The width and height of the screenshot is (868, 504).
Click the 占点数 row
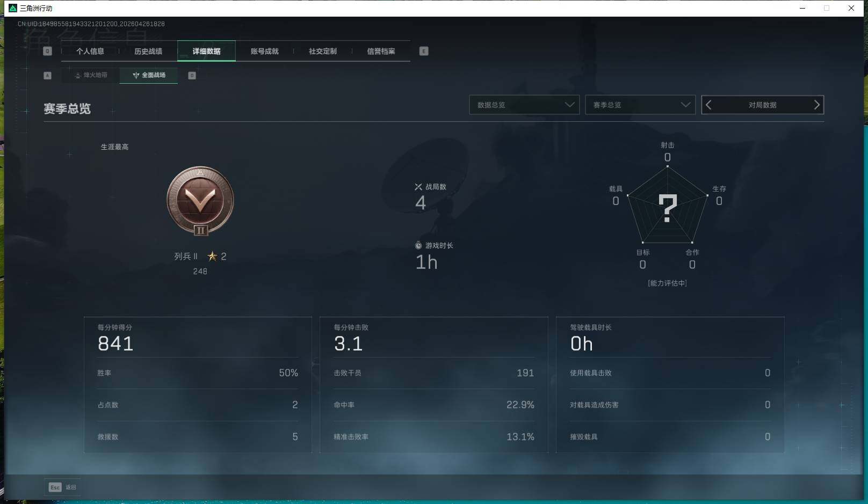coord(198,405)
